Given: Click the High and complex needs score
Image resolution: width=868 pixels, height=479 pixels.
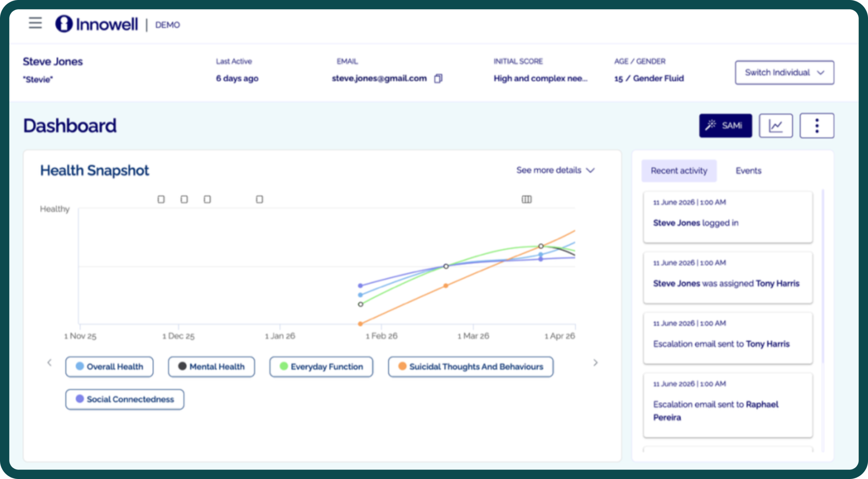Looking at the screenshot, I should [x=540, y=78].
